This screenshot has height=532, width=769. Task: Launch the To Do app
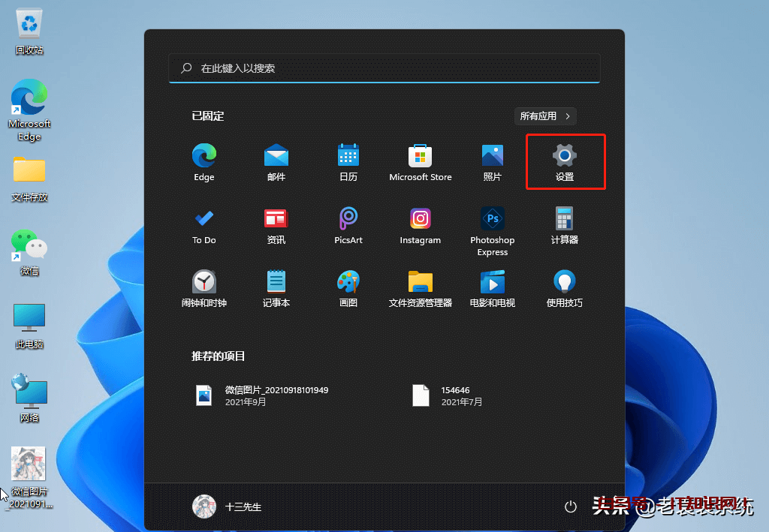204,226
